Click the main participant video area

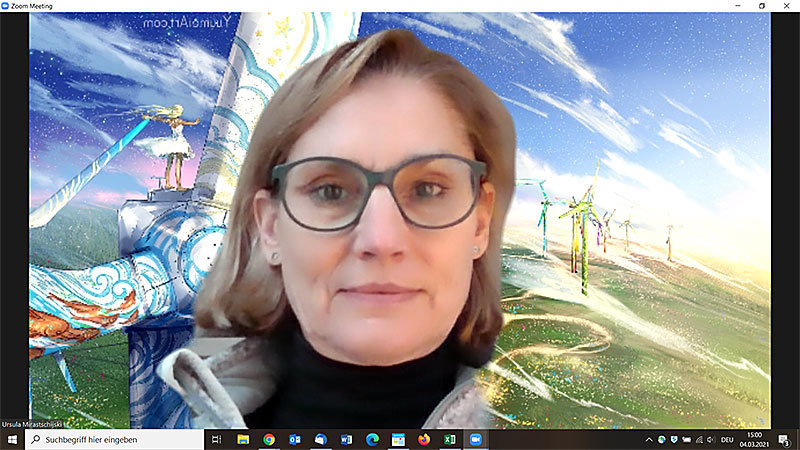click(x=399, y=220)
